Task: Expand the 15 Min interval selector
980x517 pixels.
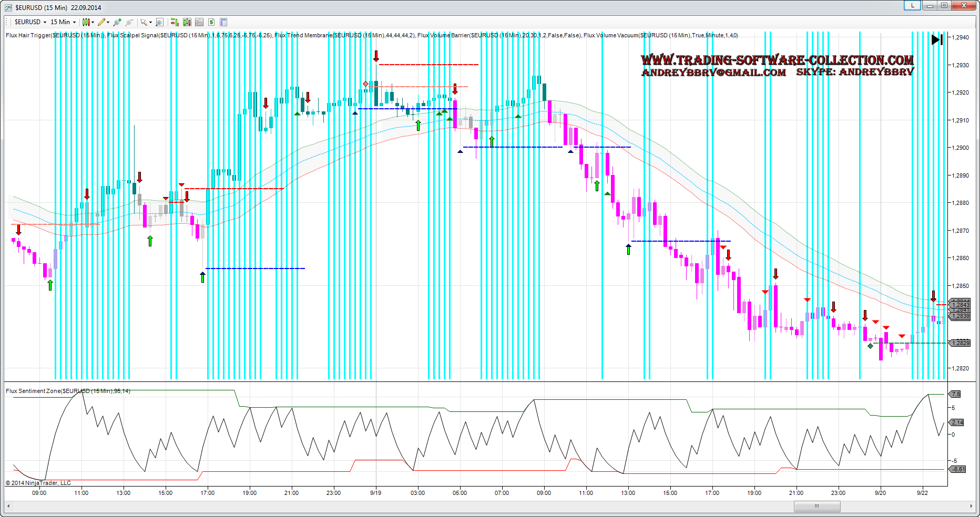Action: [x=63, y=22]
